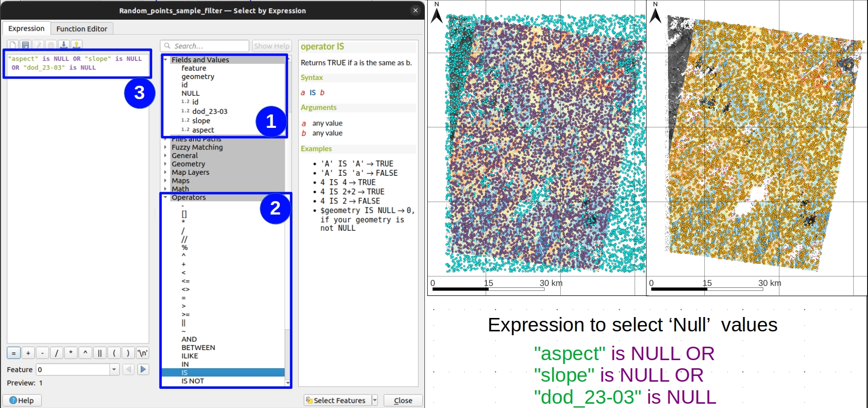Select the NULL value entry

[x=190, y=93]
